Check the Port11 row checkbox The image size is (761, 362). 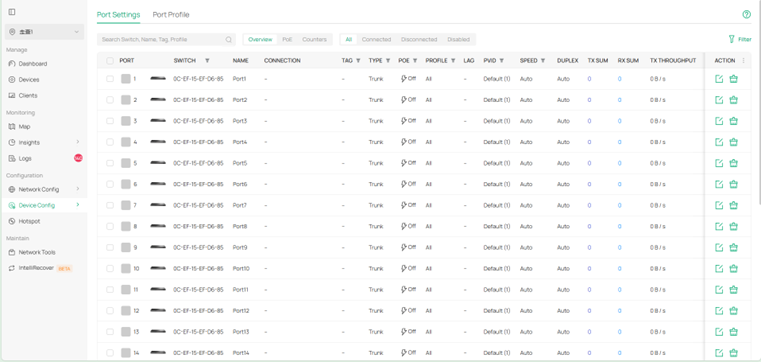point(110,290)
